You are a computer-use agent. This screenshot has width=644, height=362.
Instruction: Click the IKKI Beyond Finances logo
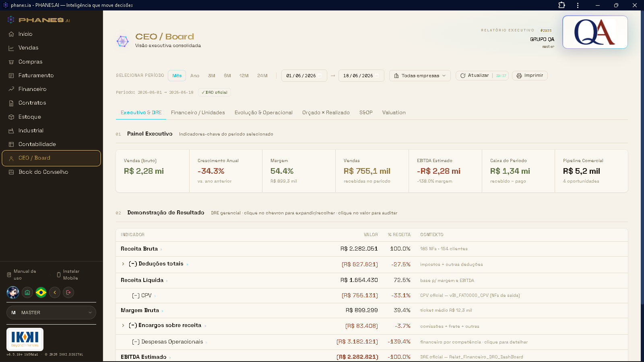coord(25,339)
